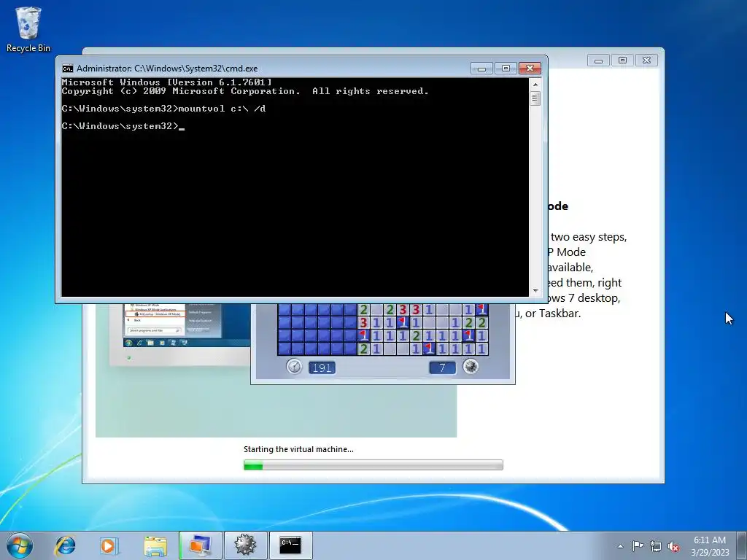
Task: Click the Administrator cmd.exe title text
Action: click(167, 69)
